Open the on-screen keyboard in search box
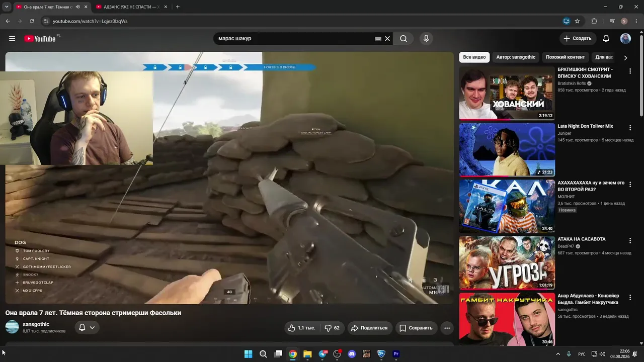Viewport: 644px width, 362px height. point(378,39)
